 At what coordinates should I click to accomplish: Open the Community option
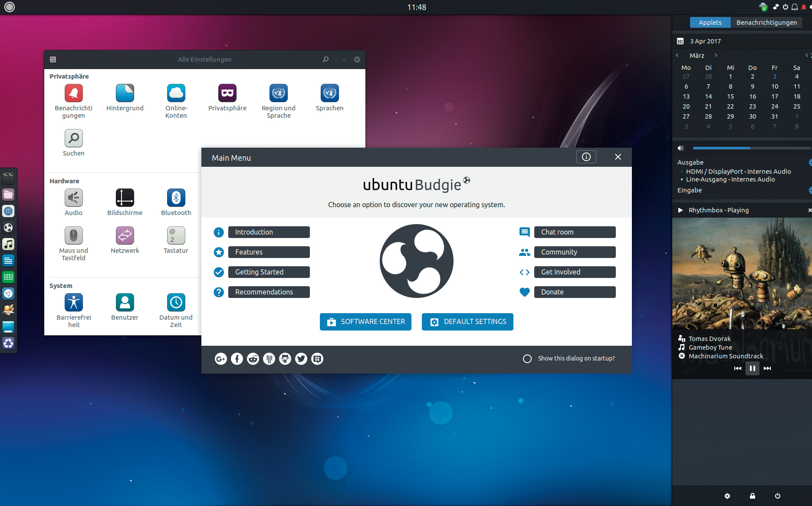(575, 252)
